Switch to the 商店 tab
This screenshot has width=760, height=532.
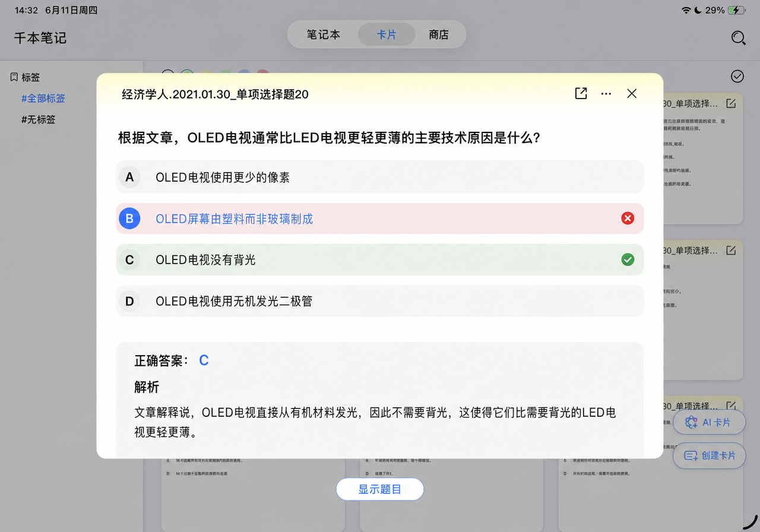[439, 34]
